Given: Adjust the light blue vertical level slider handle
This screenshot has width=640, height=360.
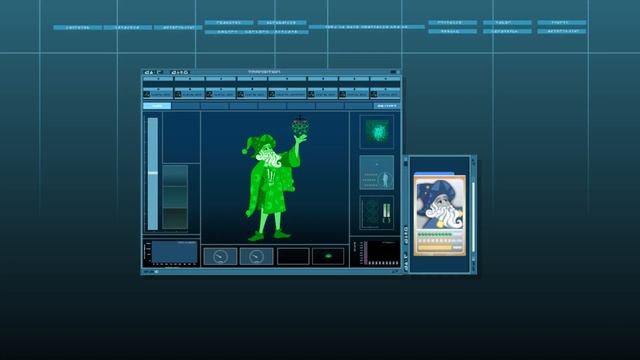Looking at the screenshot, I should (153, 173).
